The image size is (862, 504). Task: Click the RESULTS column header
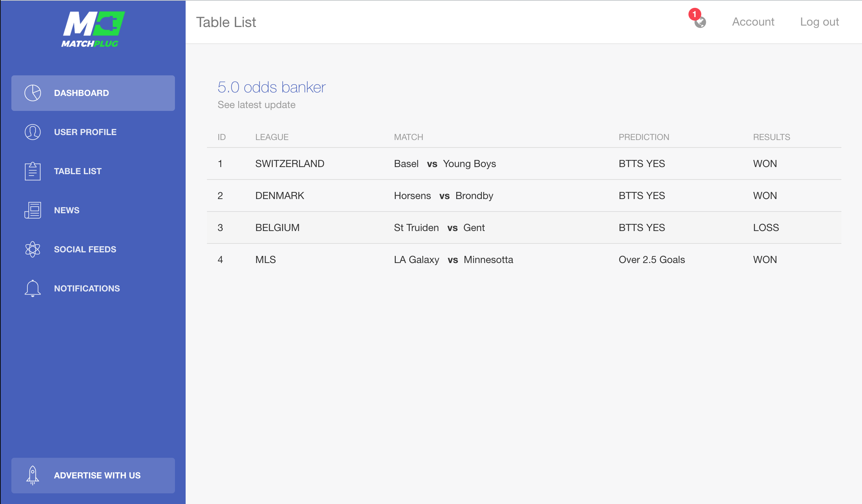pyautogui.click(x=772, y=137)
